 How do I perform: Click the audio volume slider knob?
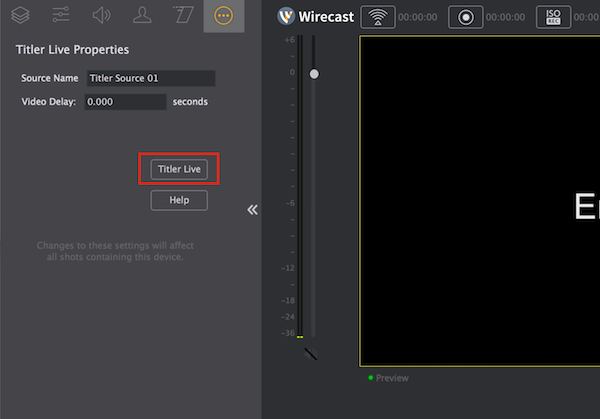(x=314, y=74)
